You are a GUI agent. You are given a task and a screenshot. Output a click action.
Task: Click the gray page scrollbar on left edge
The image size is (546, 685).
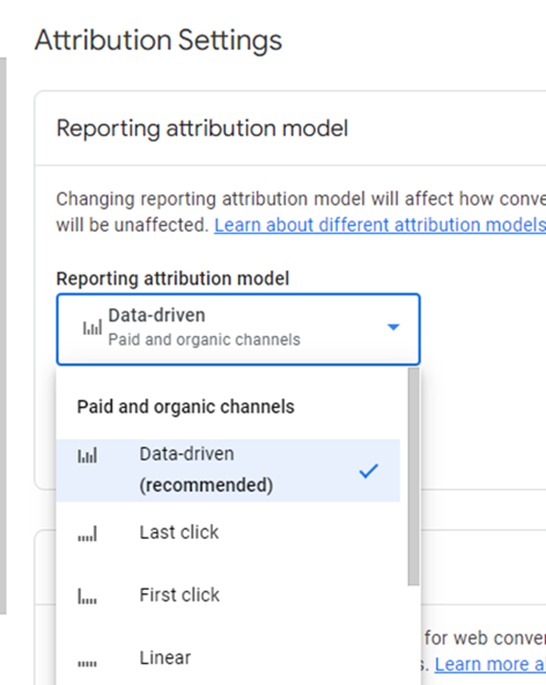[x=3, y=336]
